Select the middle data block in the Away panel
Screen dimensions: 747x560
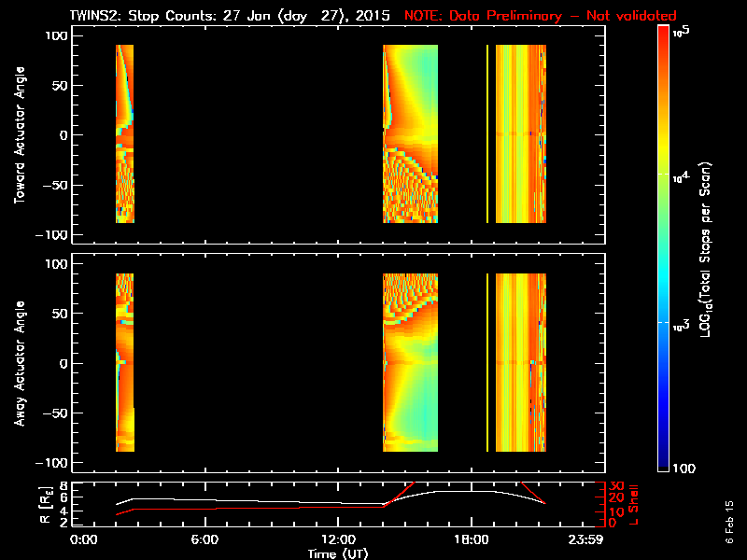[410, 362]
